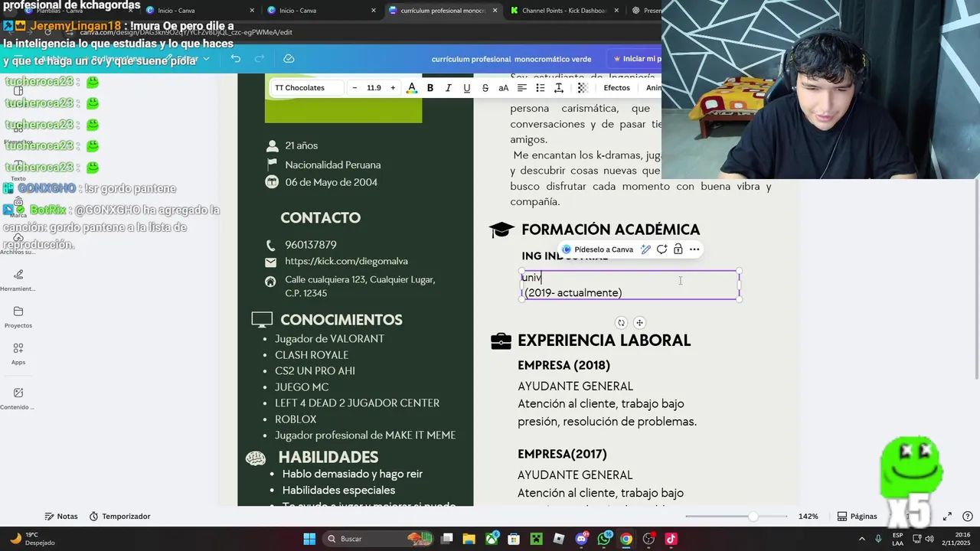The height and width of the screenshot is (551, 980).
Task: Click rotate handle below text box
Action: [622, 323]
